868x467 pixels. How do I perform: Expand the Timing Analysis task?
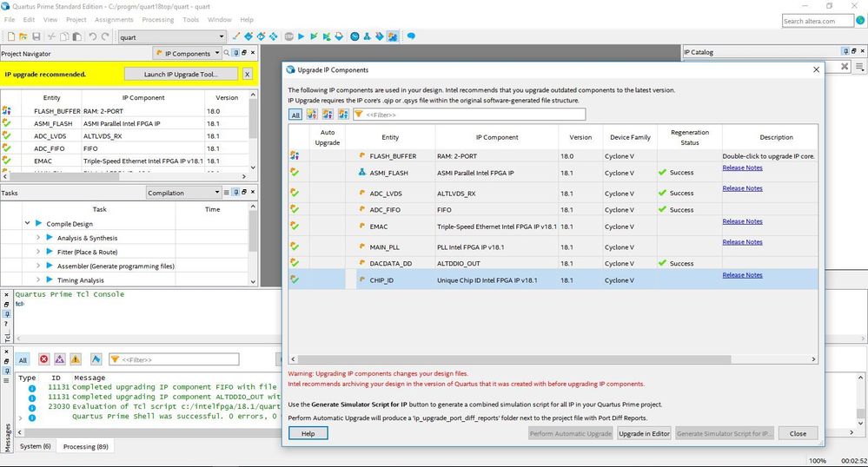point(37,280)
